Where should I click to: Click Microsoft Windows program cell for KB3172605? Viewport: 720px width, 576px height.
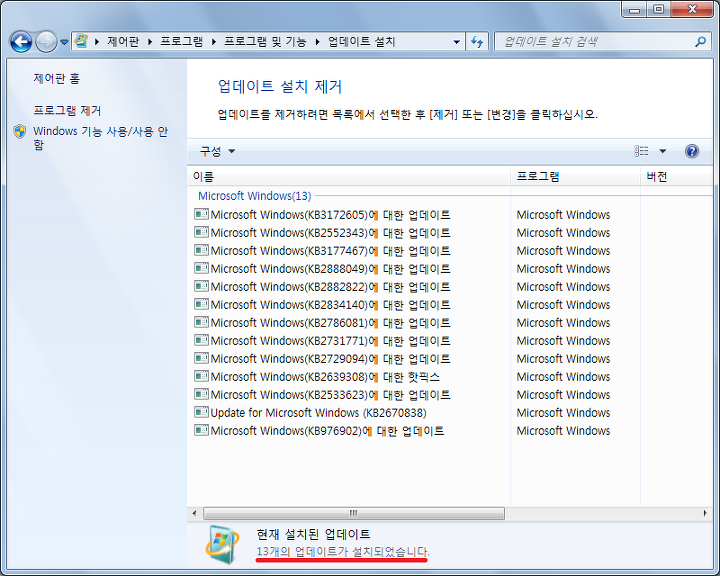click(563, 215)
